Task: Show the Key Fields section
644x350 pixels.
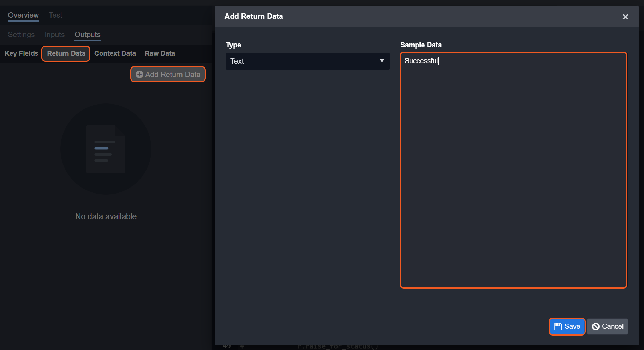Action: (21, 53)
